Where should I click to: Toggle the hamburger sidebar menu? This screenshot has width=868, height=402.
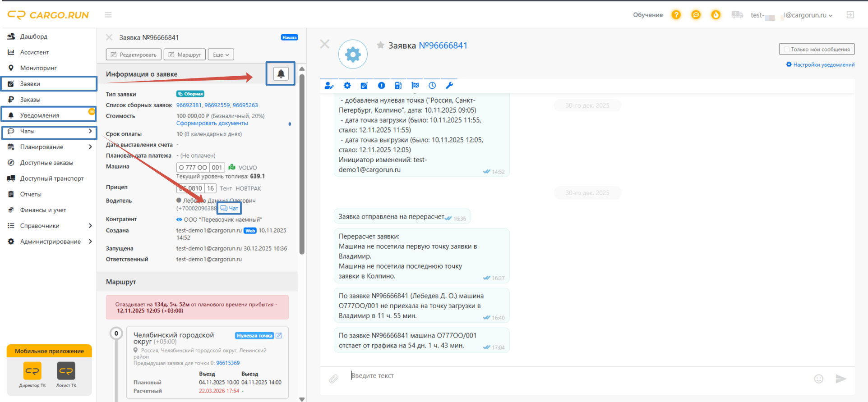108,15
